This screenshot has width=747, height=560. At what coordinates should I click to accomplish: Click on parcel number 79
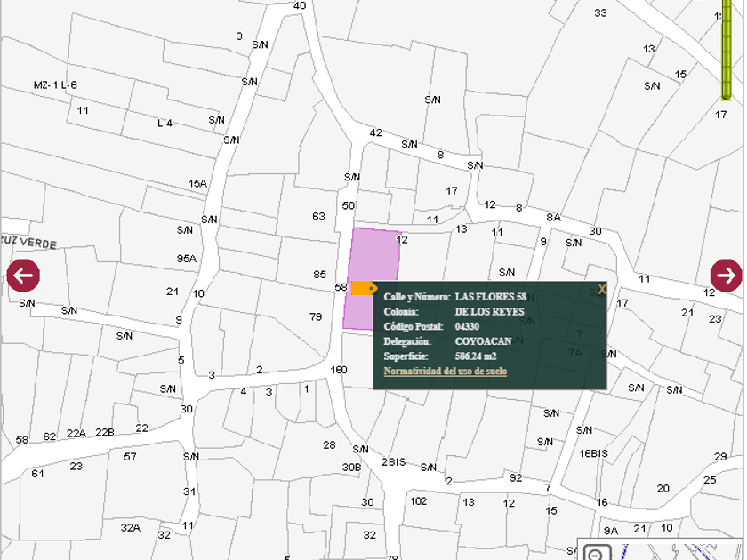(x=316, y=316)
